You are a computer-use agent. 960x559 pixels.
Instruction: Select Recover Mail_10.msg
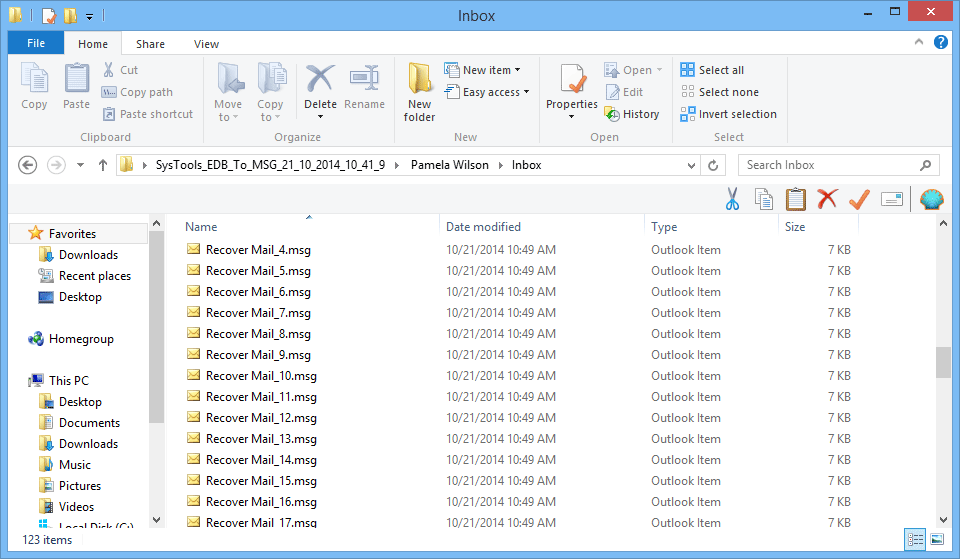point(261,376)
